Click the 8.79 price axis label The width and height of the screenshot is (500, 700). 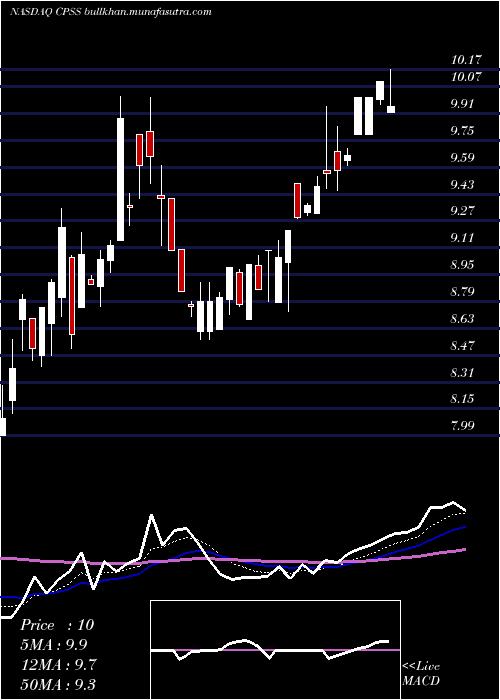(x=462, y=292)
